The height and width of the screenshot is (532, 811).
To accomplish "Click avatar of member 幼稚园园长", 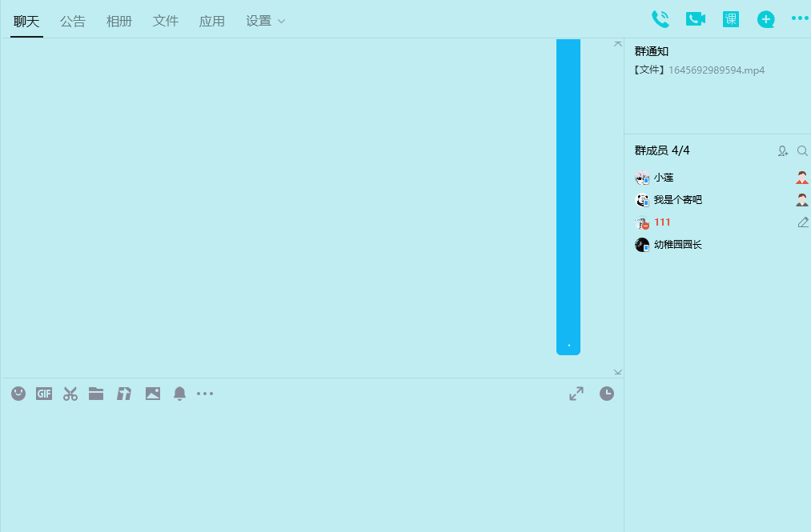I will (x=642, y=245).
